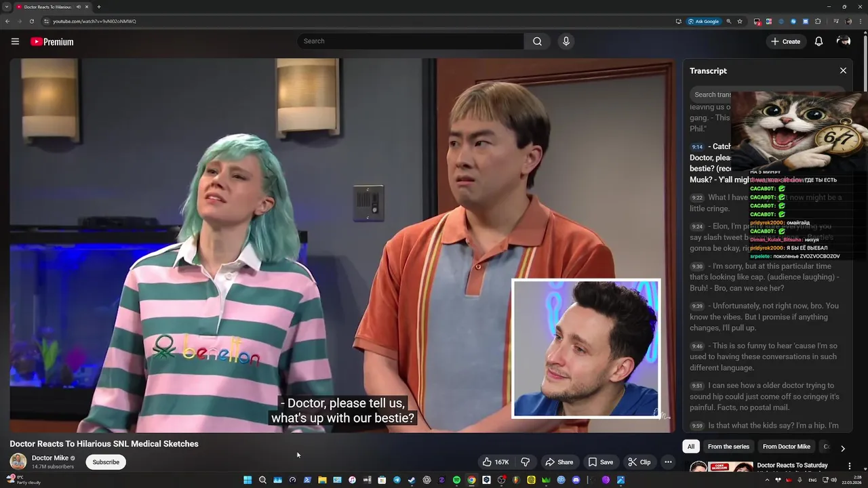The width and height of the screenshot is (868, 488).
Task: Select the All filter chip
Action: pos(691,447)
